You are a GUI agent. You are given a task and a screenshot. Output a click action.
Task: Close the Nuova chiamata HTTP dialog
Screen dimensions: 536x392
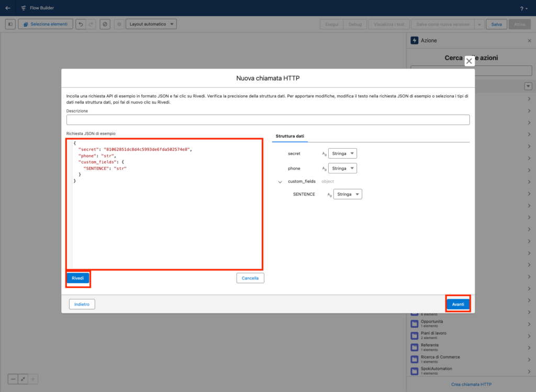coord(469,61)
